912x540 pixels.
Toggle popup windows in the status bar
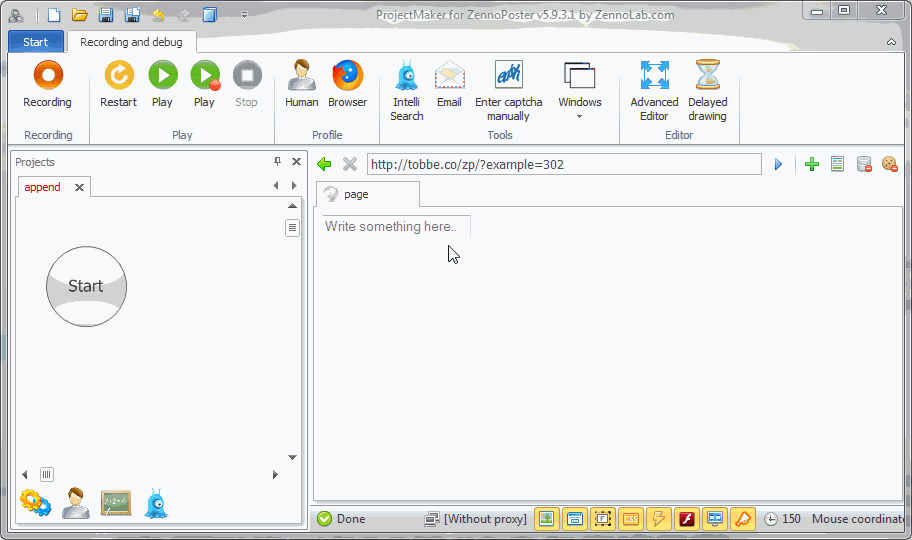(x=575, y=518)
